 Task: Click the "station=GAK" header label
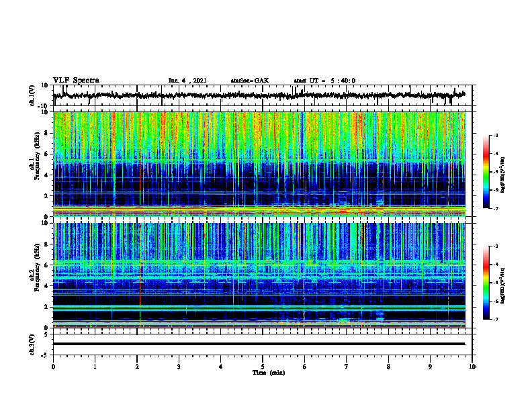pos(250,81)
